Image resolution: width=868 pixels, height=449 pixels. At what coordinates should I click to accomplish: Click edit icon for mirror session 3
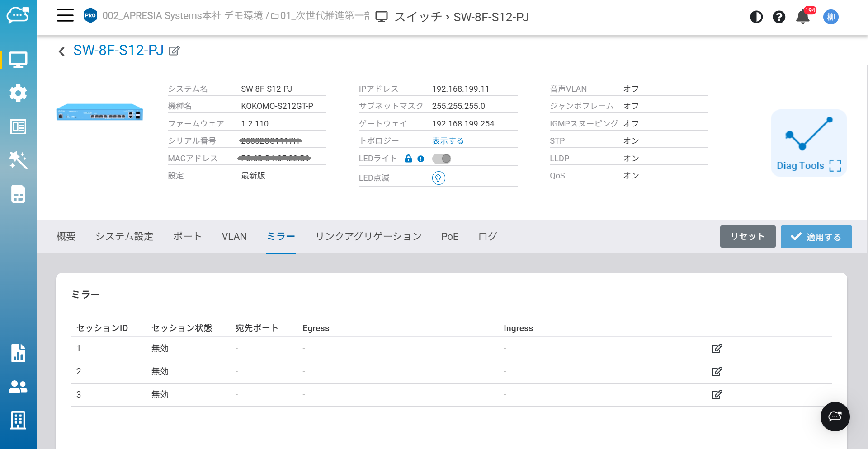(717, 394)
